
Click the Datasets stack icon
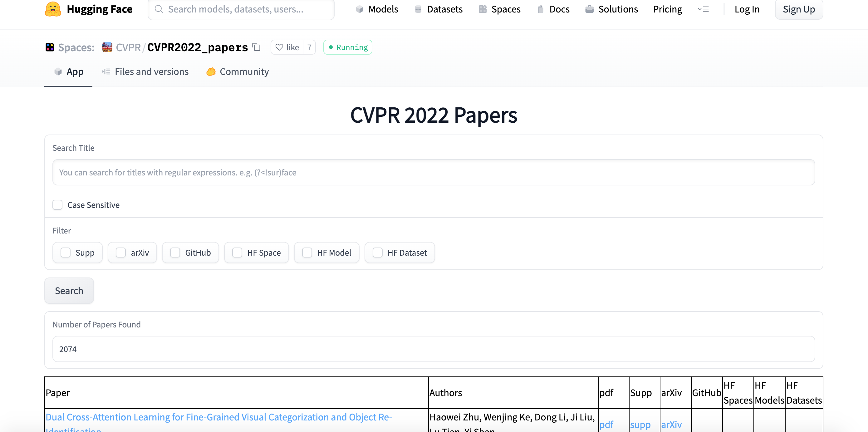pos(418,9)
